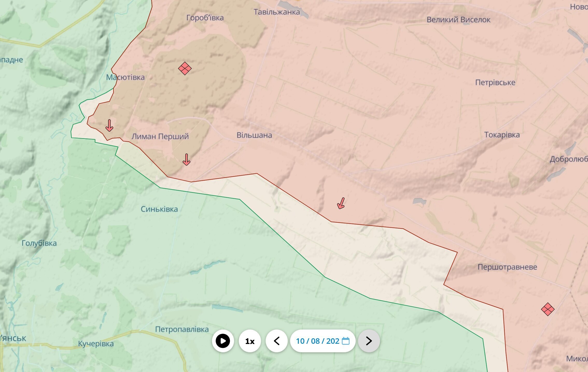588x372 pixels.
Task: Click the Петрівське settlement label
Action: [495, 82]
